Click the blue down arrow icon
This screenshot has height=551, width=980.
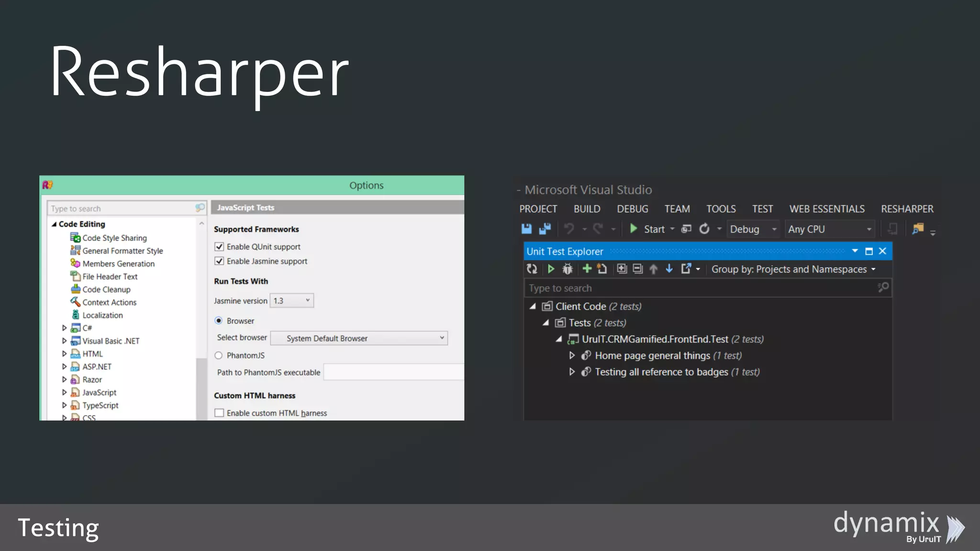pos(669,269)
